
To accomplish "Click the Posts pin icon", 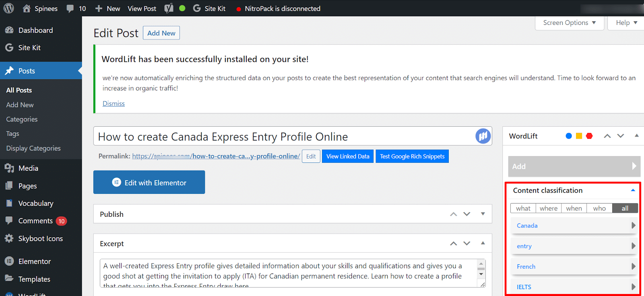I will (x=9, y=71).
